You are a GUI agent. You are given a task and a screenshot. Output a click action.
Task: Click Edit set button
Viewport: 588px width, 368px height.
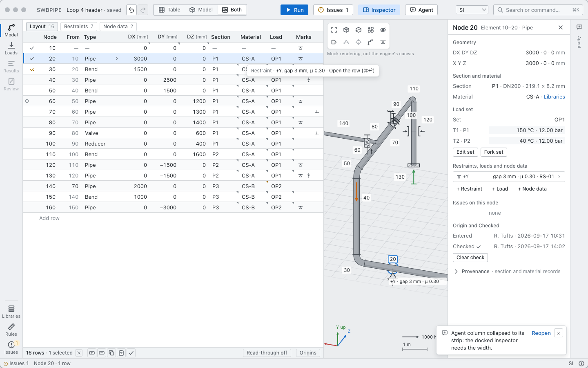point(465,152)
